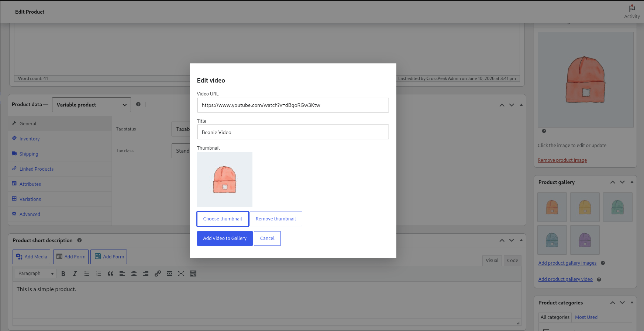
Task: Click the Video URL input field
Action: [293, 105]
